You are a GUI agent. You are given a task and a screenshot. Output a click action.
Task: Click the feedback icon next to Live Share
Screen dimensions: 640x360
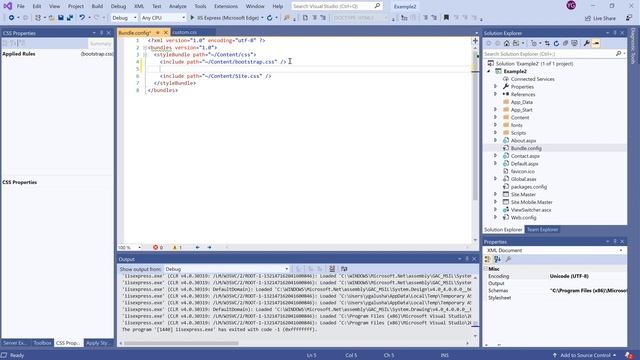(x=629, y=18)
